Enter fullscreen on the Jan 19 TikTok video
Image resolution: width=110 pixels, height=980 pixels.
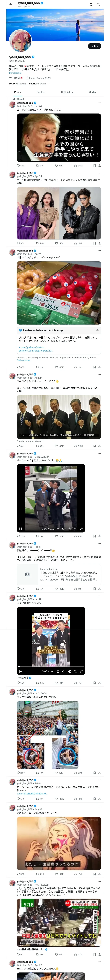coord(81,671)
